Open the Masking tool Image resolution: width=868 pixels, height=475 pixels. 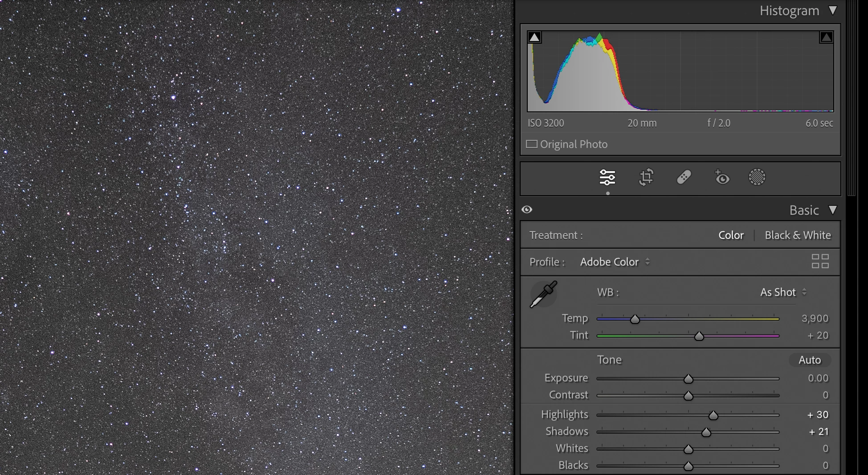pos(757,177)
